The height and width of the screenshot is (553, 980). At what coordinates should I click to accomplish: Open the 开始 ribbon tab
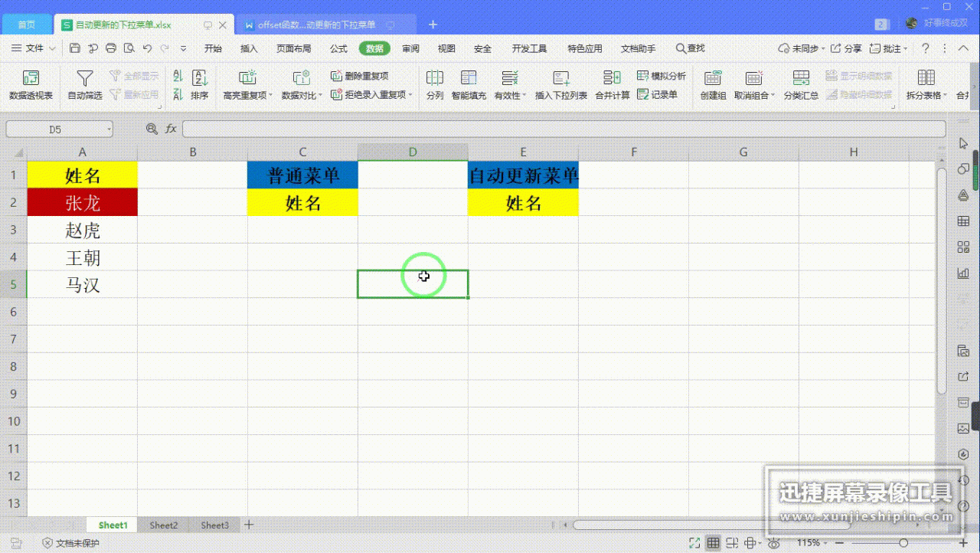pos(213,48)
